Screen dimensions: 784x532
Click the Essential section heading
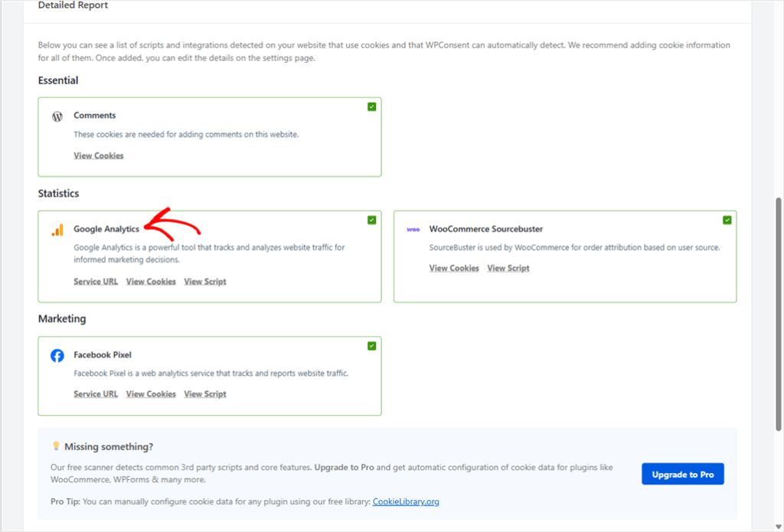(x=58, y=80)
